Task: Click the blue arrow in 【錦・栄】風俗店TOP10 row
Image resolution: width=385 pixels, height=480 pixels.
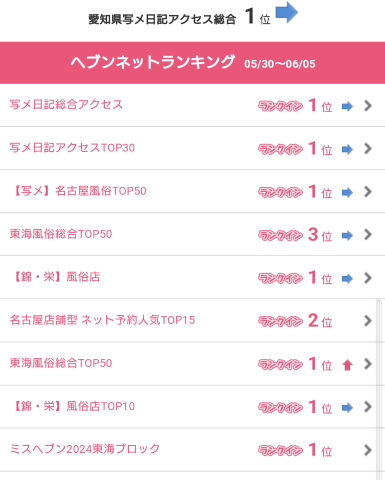Action: click(347, 408)
